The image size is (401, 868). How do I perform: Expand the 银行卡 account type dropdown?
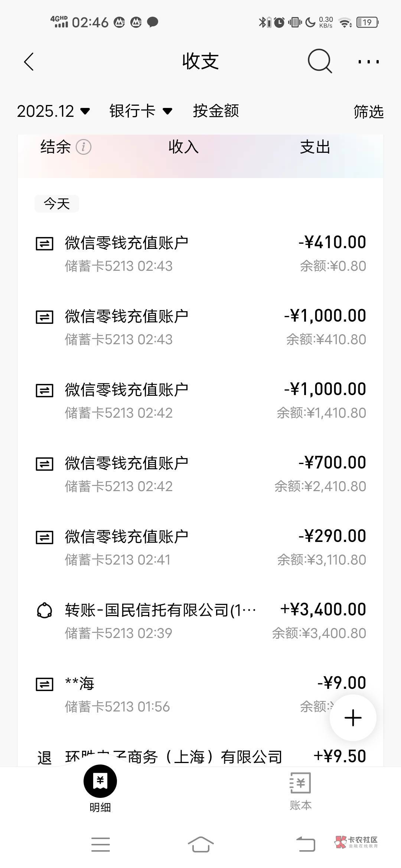coord(141,111)
